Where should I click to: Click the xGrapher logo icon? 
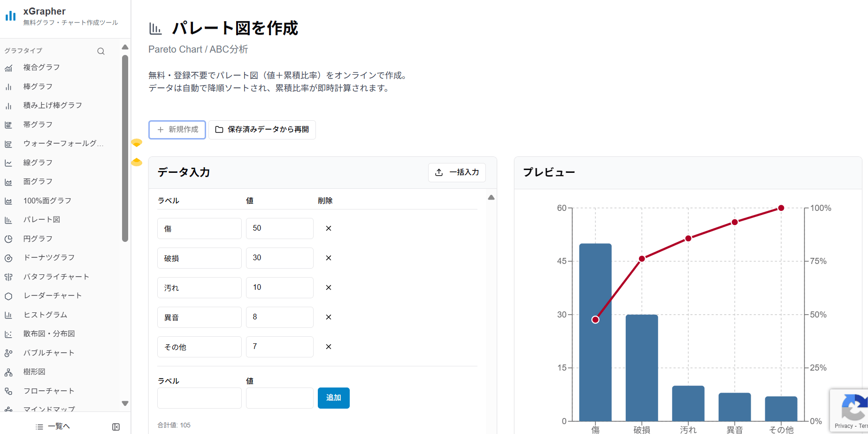pyautogui.click(x=10, y=16)
